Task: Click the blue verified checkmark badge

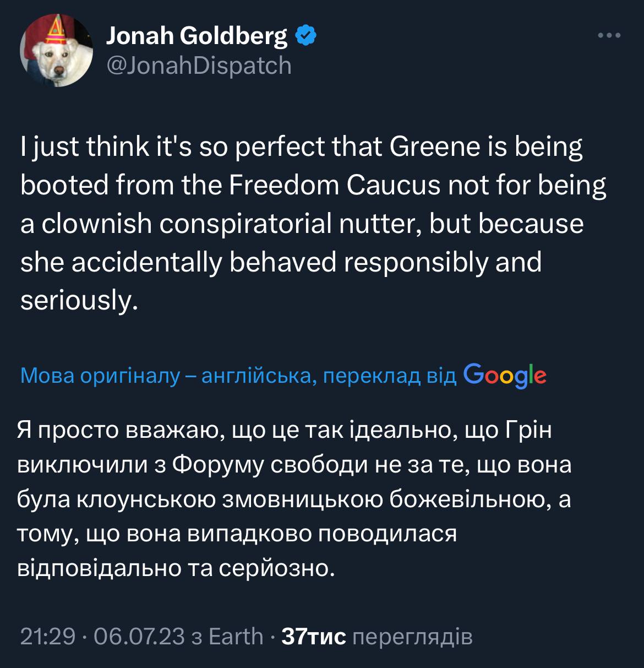Action: (305, 36)
